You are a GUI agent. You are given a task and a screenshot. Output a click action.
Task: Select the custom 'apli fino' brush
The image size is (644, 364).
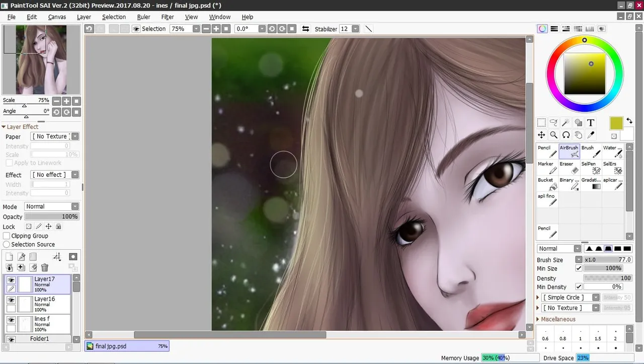pyautogui.click(x=547, y=199)
